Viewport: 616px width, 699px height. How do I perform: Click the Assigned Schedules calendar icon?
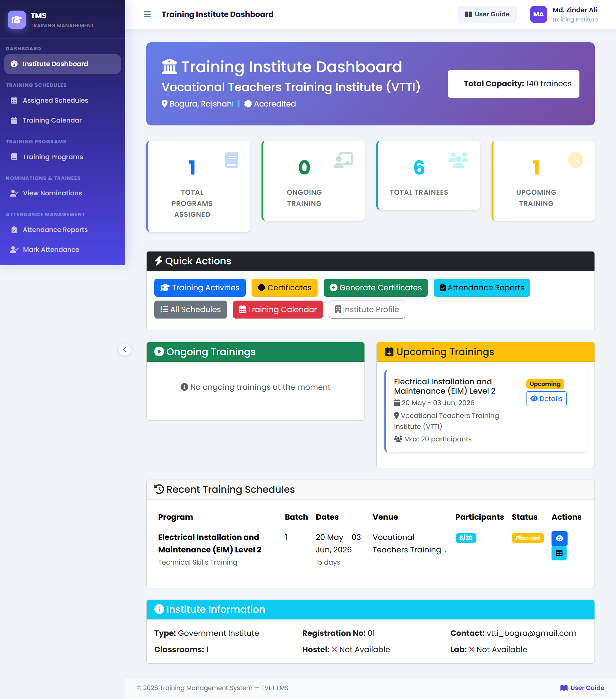(x=14, y=100)
